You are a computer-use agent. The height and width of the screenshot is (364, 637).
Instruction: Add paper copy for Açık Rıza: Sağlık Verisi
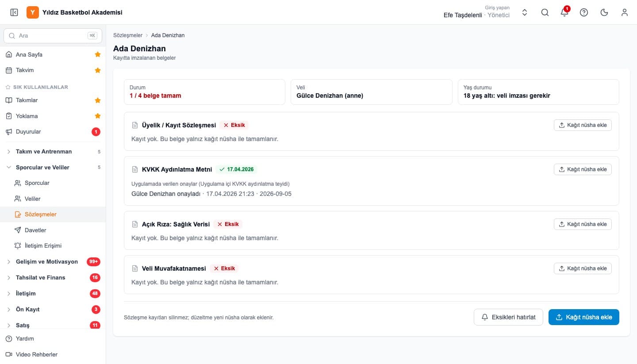pyautogui.click(x=583, y=224)
